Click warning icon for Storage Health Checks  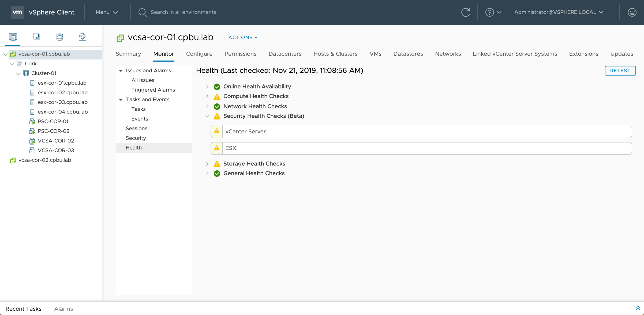[x=217, y=164]
